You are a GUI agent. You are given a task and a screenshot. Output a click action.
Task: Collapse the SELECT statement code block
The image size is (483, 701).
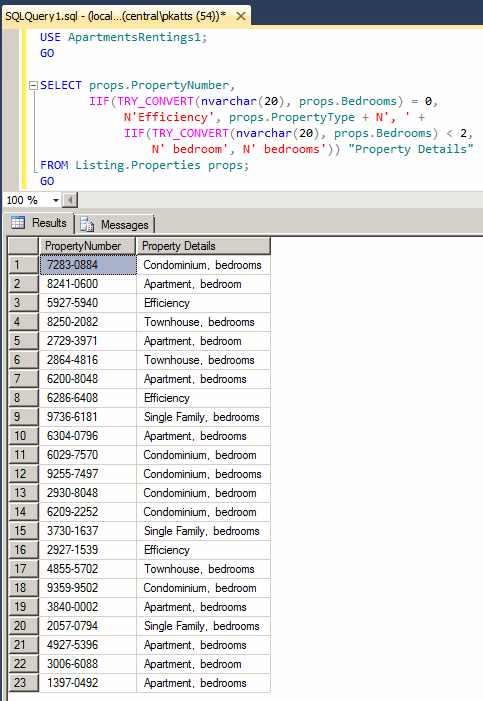[33, 85]
